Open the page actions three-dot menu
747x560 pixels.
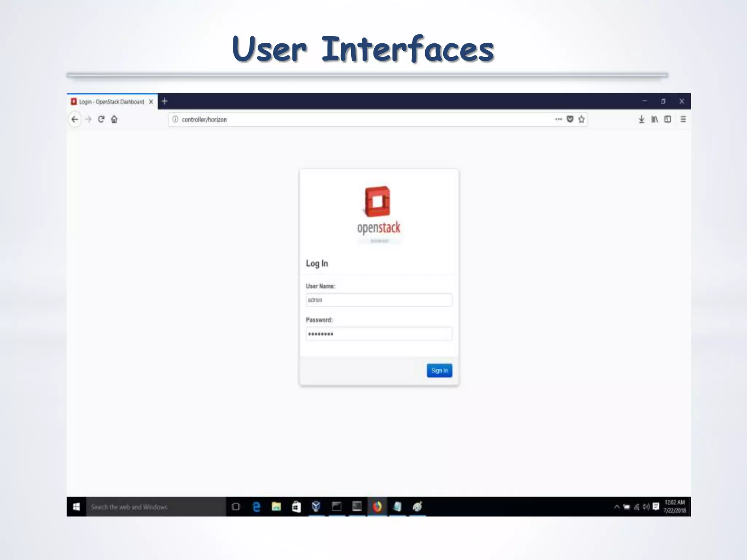pos(558,119)
